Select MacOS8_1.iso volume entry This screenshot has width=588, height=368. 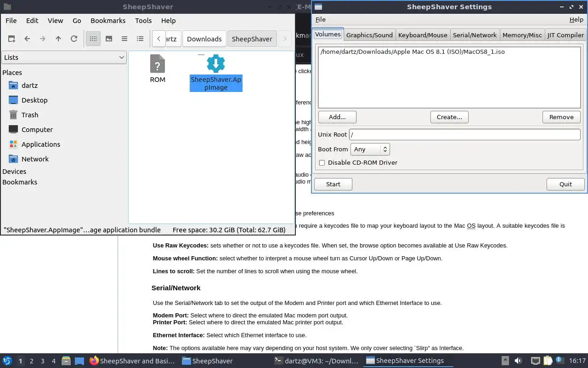(x=413, y=52)
